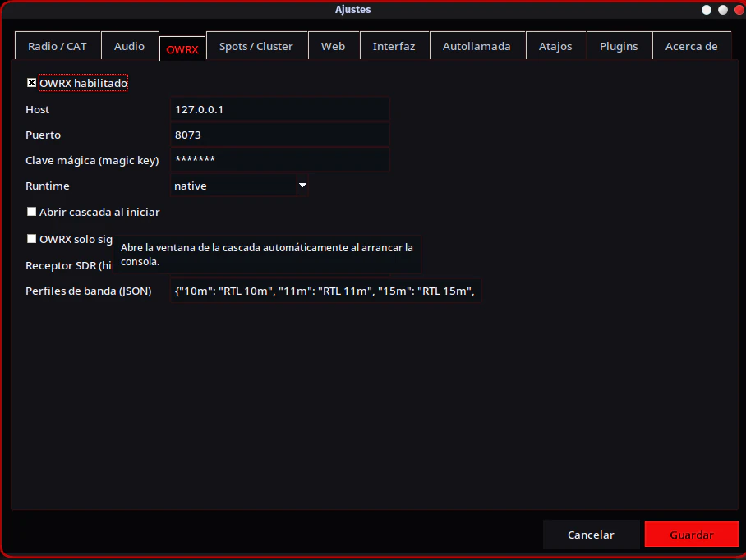Open the Acerca de tab
This screenshot has width=746, height=560.
[691, 46]
